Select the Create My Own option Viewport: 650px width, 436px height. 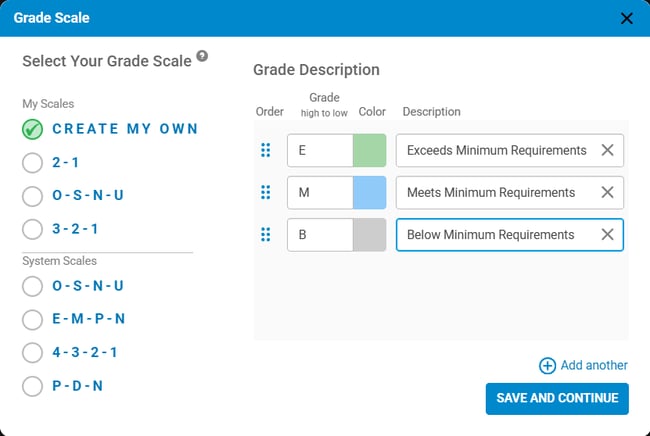[x=32, y=129]
